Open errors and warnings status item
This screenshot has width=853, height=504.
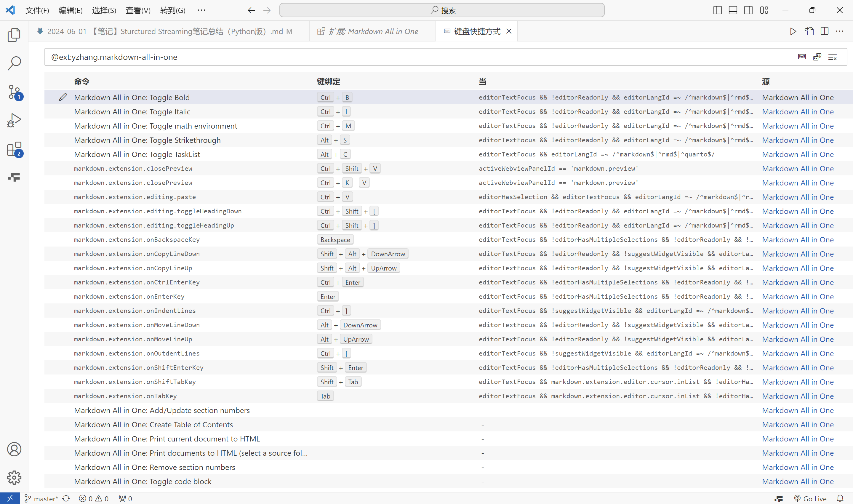94,498
